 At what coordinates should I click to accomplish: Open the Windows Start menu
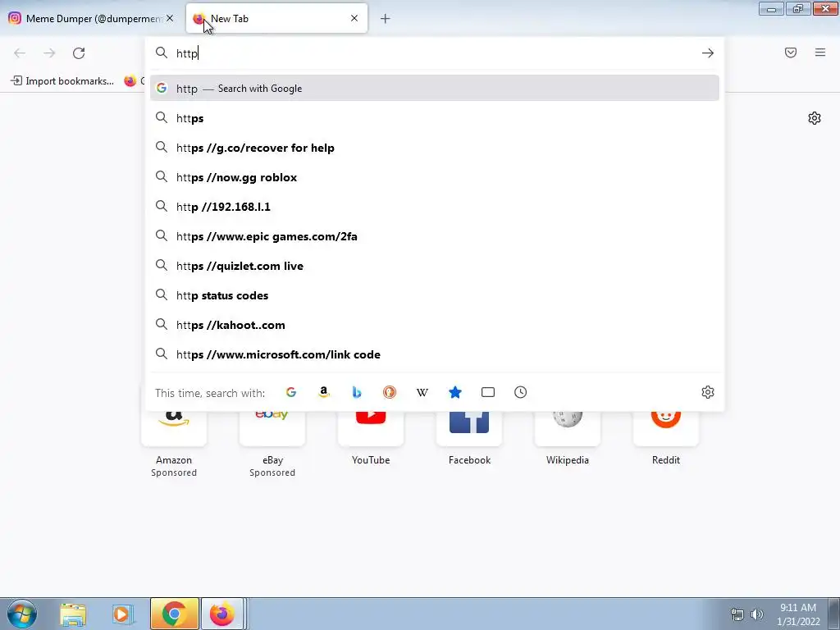coord(22,614)
